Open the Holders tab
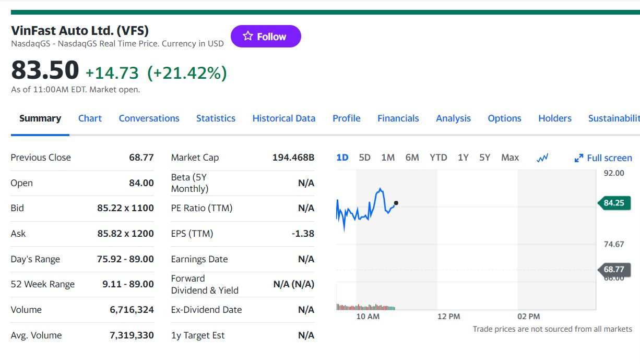This screenshot has height=364, width=640. 554,118
